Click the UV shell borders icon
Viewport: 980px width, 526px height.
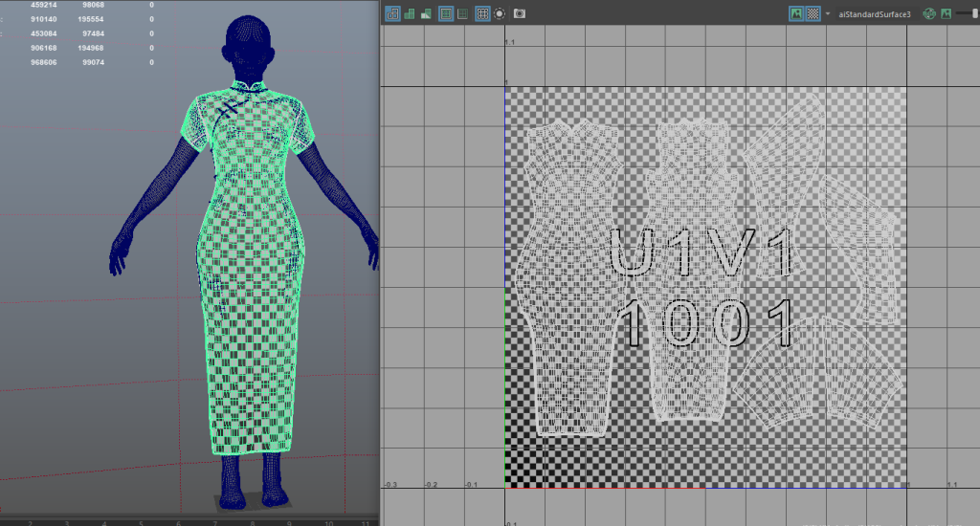coord(462,13)
